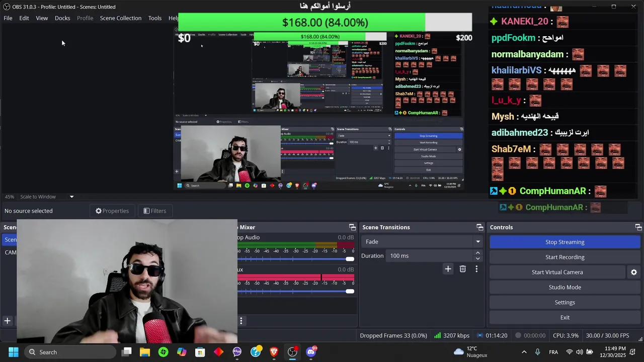
Task: Pop out the Audio Mixer dock
Action: click(352, 227)
